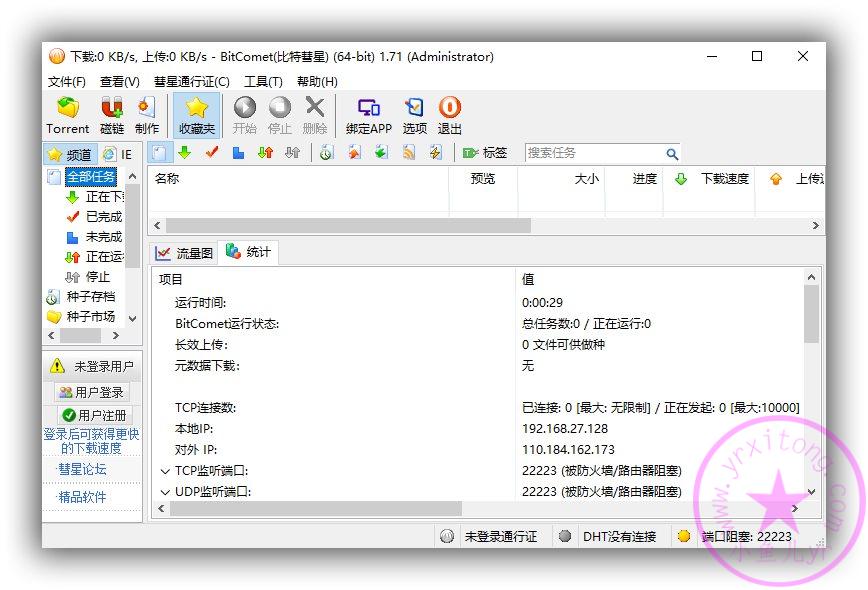
Task: Open the 工具(T) menu
Action: (261, 81)
